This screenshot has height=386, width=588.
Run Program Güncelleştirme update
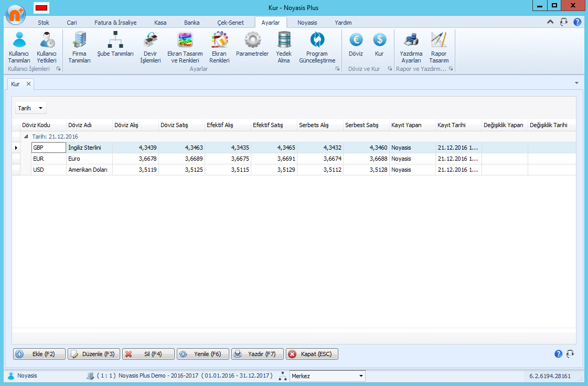[317, 47]
